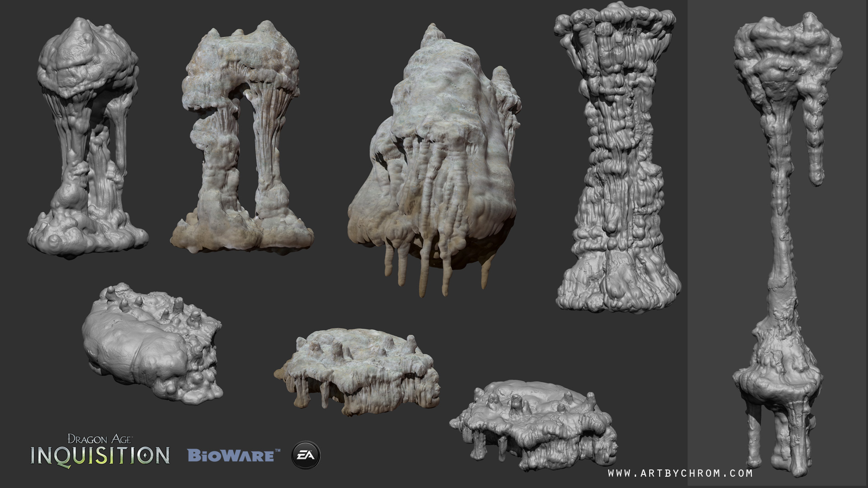
Task: Select the textured hanging stalactite cluster render
Action: 434,160
